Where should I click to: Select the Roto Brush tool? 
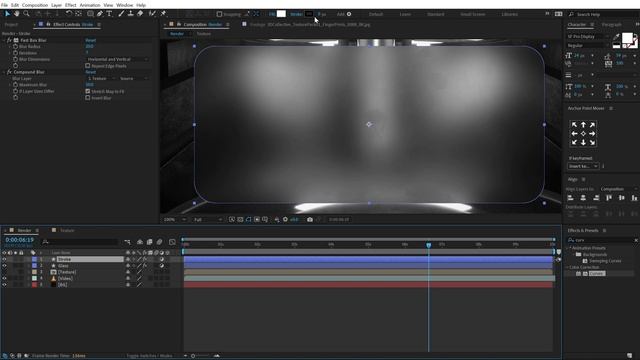pyautogui.click(x=152, y=14)
